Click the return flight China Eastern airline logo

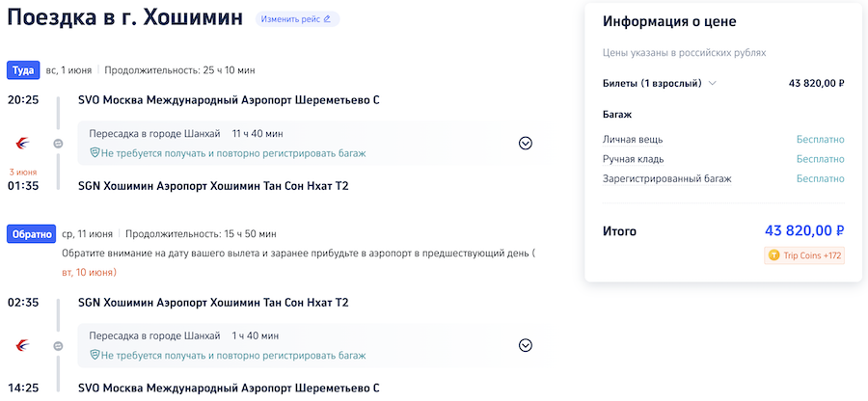[x=22, y=345]
